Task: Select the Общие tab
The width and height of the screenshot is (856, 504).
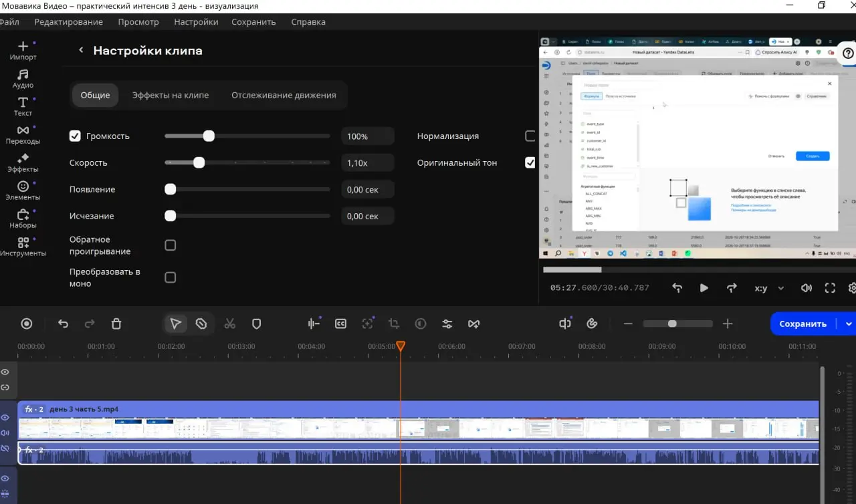Action: point(95,95)
